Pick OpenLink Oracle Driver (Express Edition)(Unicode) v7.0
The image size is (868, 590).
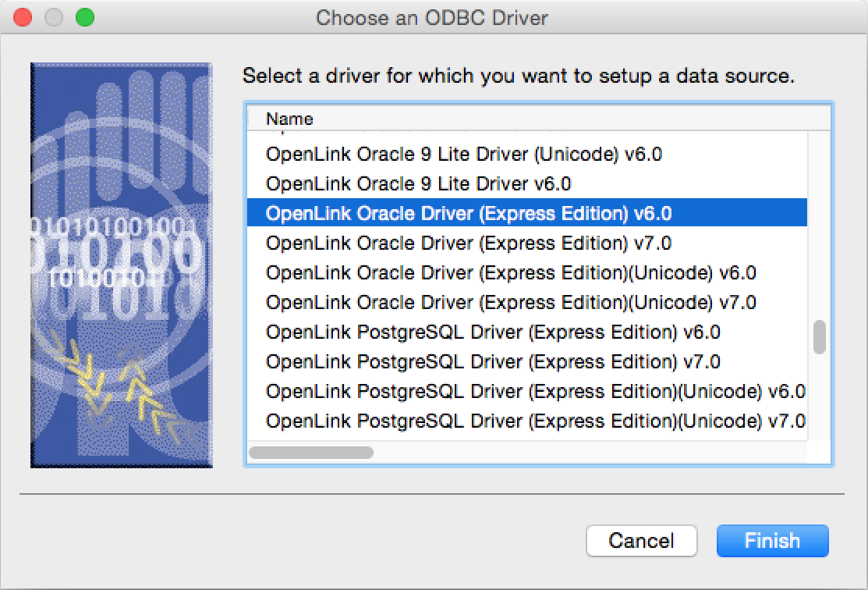pyautogui.click(x=527, y=302)
